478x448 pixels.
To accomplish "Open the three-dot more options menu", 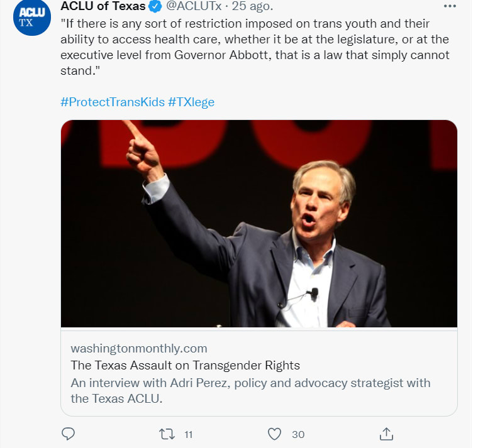I will click(x=450, y=6).
